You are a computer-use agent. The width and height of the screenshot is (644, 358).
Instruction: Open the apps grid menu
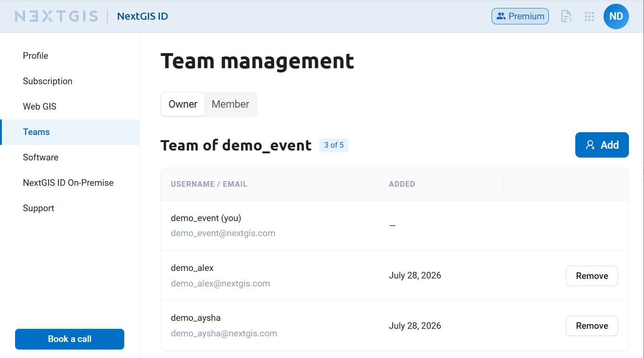[x=589, y=16]
